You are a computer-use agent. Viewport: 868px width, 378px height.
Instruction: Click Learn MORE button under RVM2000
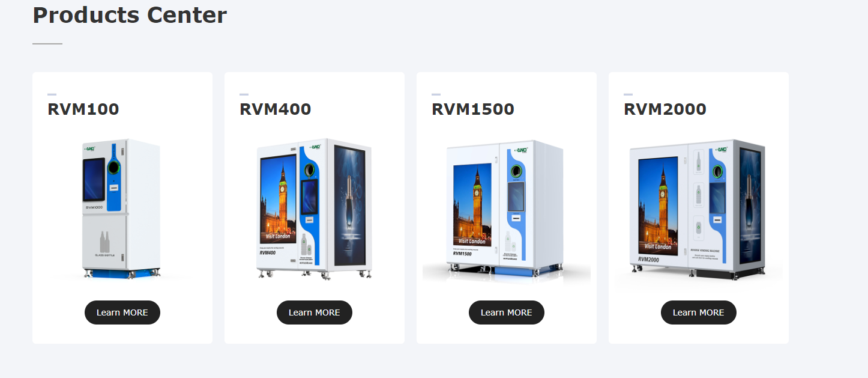pos(699,312)
